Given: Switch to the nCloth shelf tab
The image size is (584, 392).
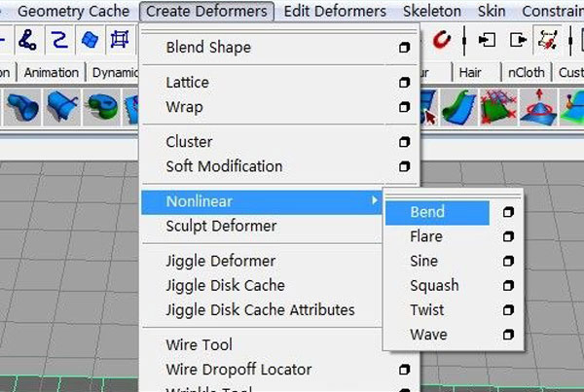Looking at the screenshot, I should click(x=528, y=73).
